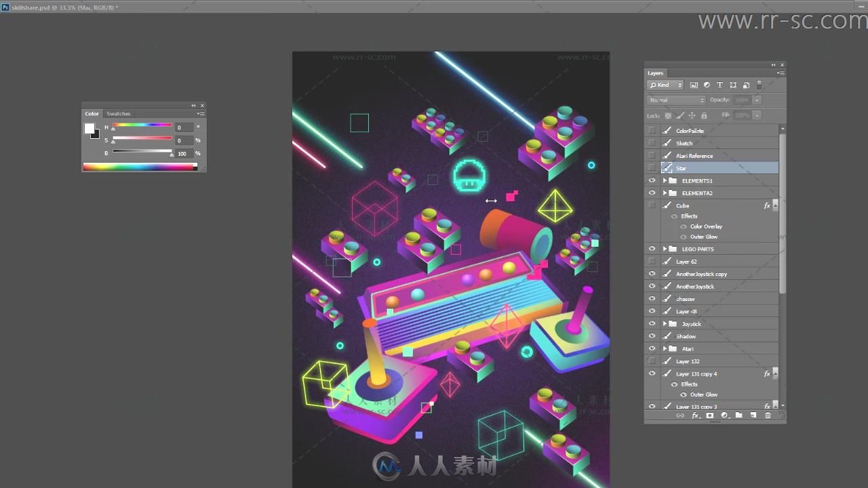
Task: Hide the AnotherJoystick copy layer
Action: 652,274
